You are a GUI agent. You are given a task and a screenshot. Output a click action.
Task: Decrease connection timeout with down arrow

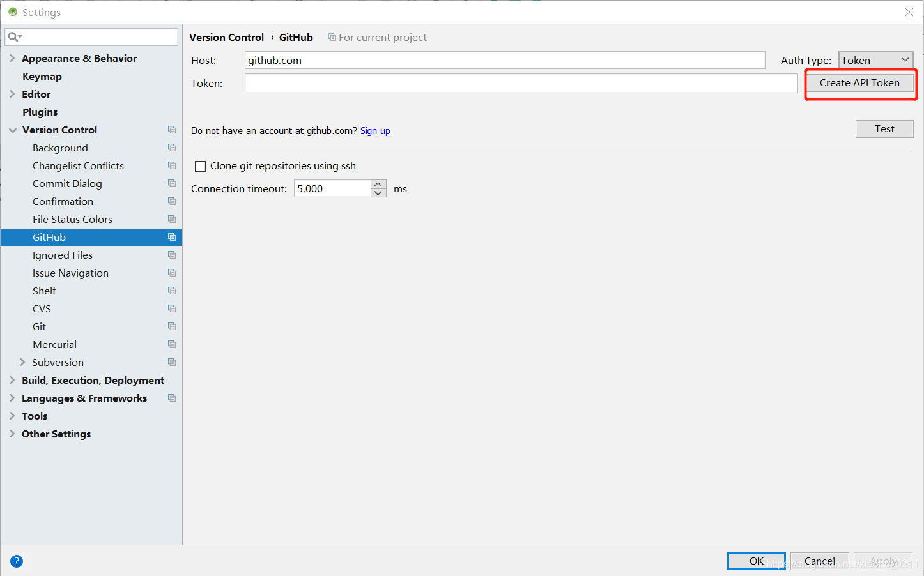click(378, 193)
